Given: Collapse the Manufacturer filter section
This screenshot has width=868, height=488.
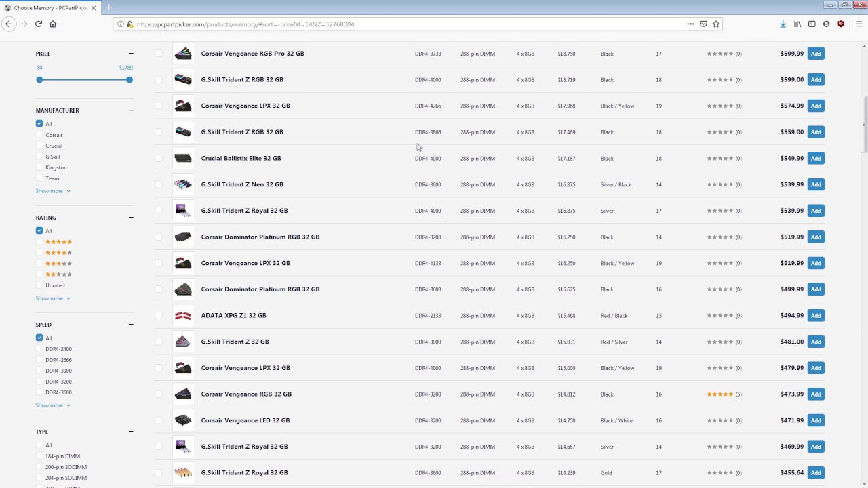Looking at the screenshot, I should tap(131, 110).
